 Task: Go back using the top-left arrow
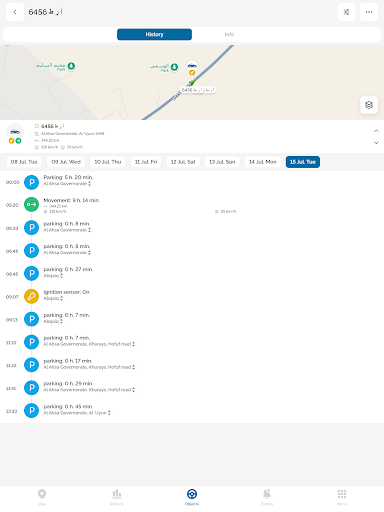[x=15, y=12]
